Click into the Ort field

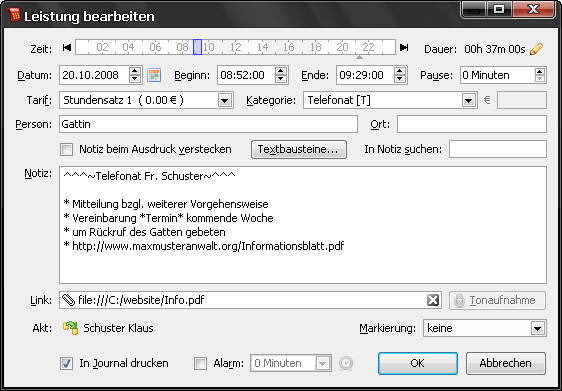point(472,124)
